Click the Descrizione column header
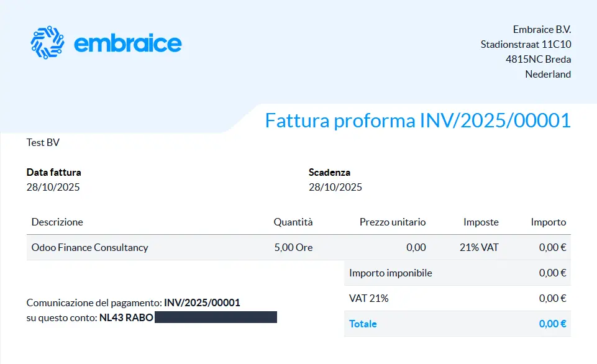The height and width of the screenshot is (364, 597). click(x=57, y=222)
